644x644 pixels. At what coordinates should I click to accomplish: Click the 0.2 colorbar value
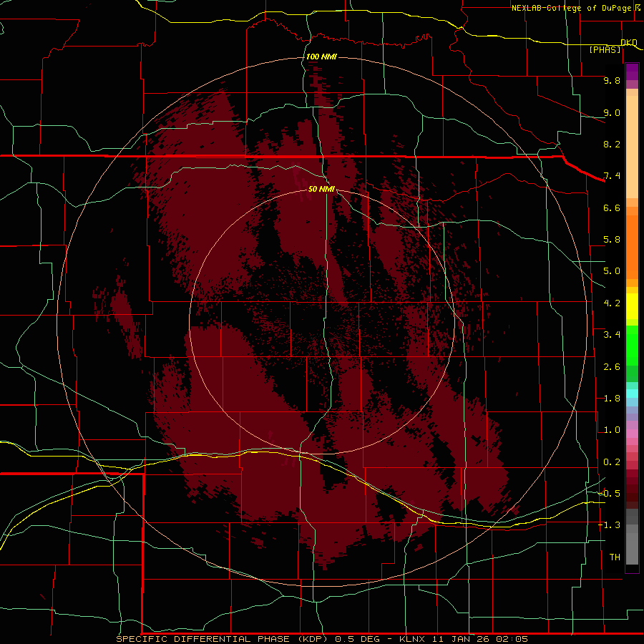(612, 462)
